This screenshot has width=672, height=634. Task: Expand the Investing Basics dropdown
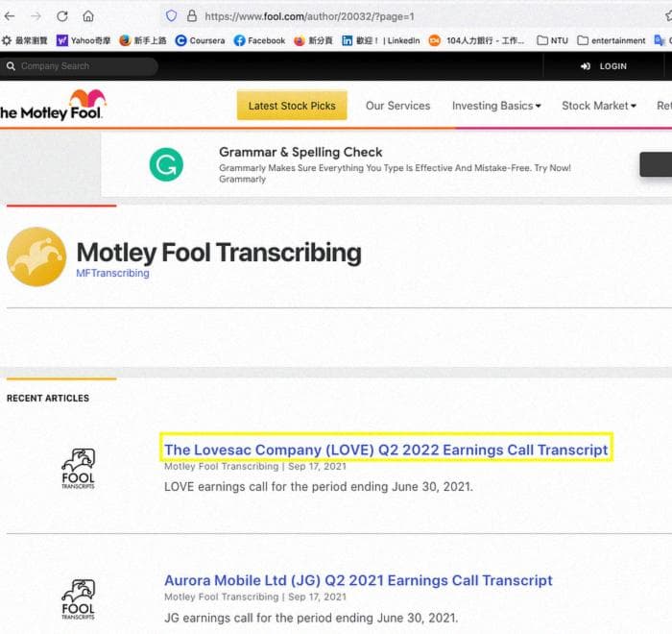pyautogui.click(x=496, y=106)
